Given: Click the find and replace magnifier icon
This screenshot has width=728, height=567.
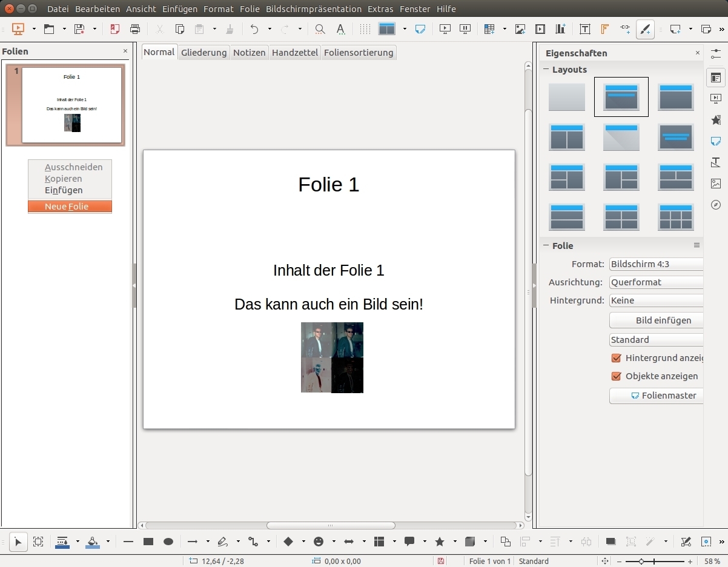Looking at the screenshot, I should pyautogui.click(x=320, y=29).
